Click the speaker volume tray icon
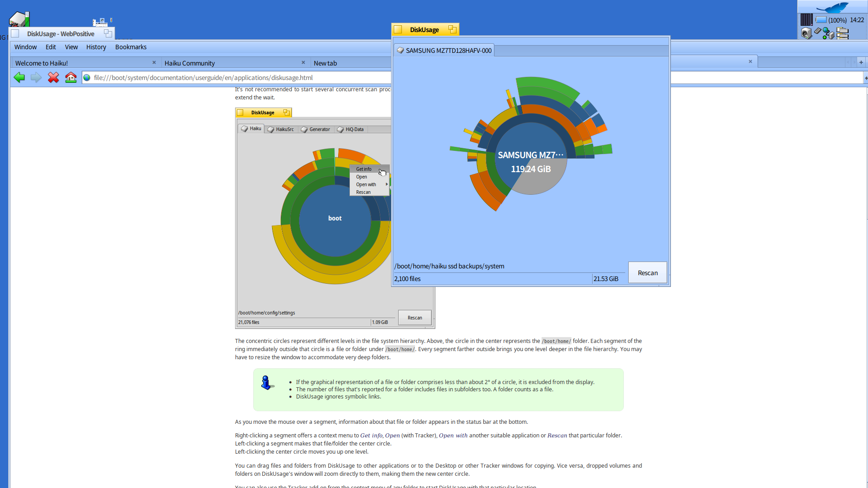This screenshot has width=868, height=488. coord(807,33)
